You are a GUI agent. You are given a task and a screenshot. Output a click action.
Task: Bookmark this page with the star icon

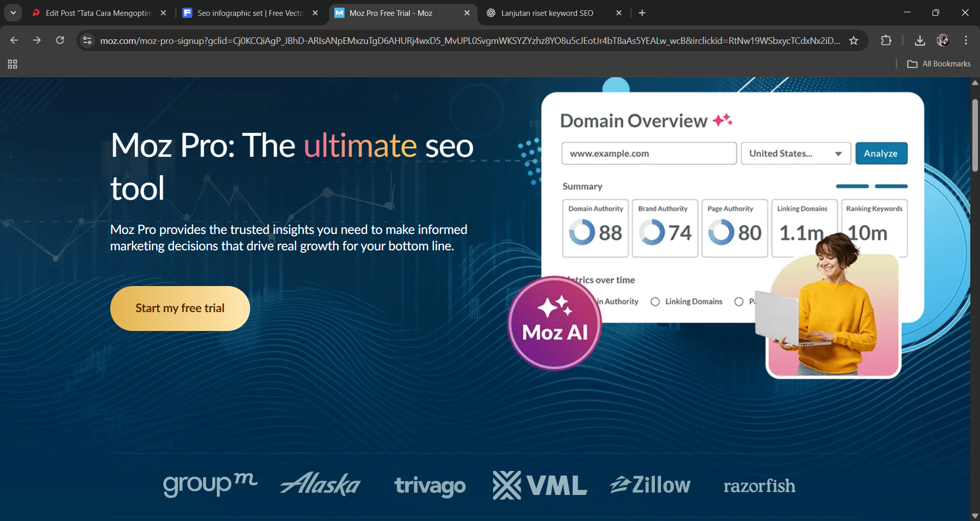click(x=853, y=40)
